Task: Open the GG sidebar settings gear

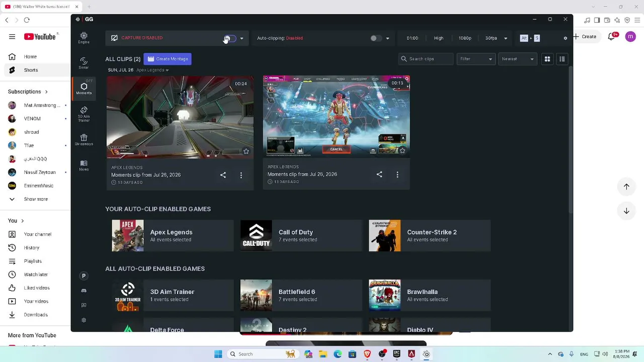Action: click(84, 320)
